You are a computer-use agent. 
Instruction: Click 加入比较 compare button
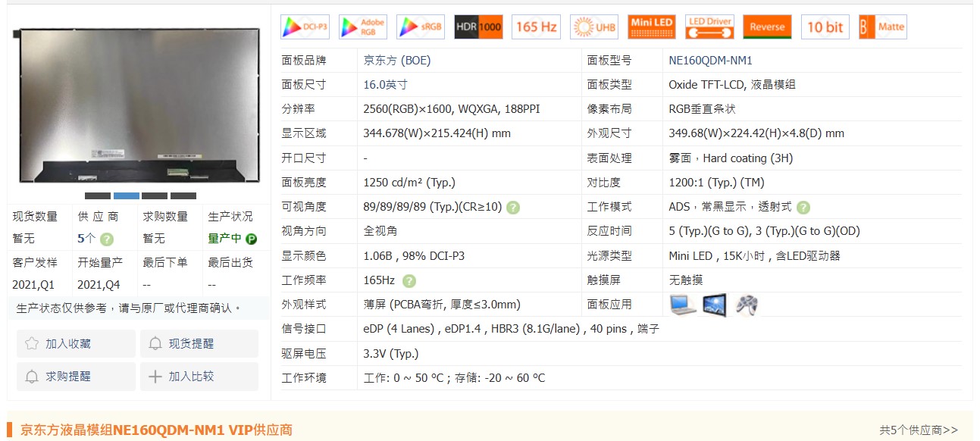point(199,377)
